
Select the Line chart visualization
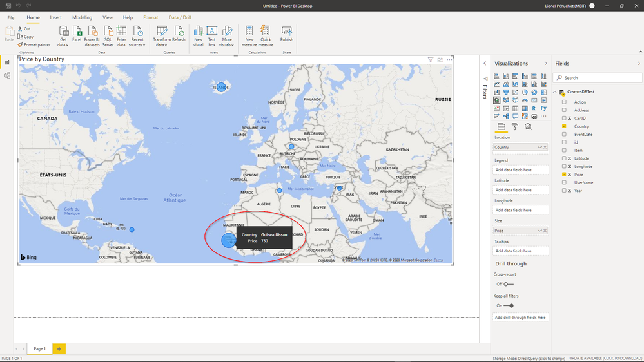[x=496, y=84]
